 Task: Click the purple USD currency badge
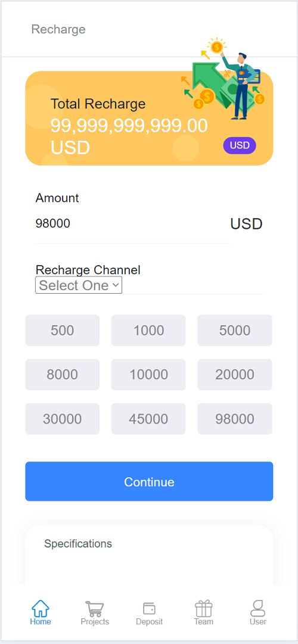tap(240, 145)
